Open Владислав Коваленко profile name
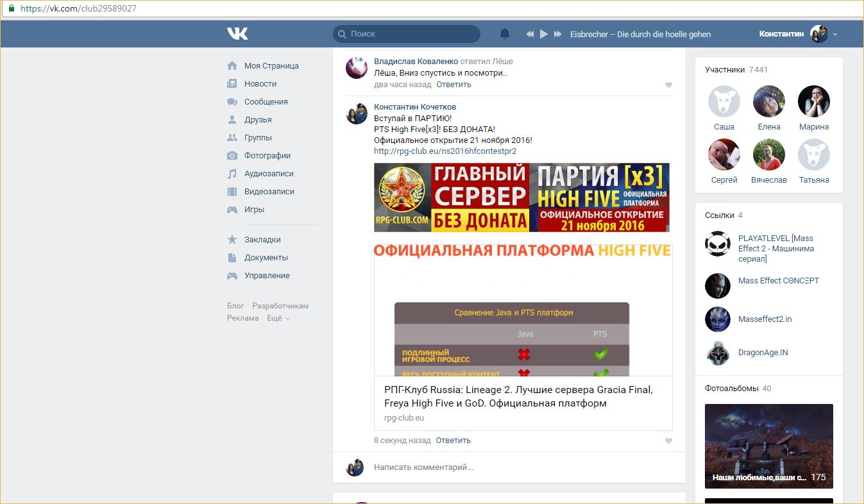 416,61
